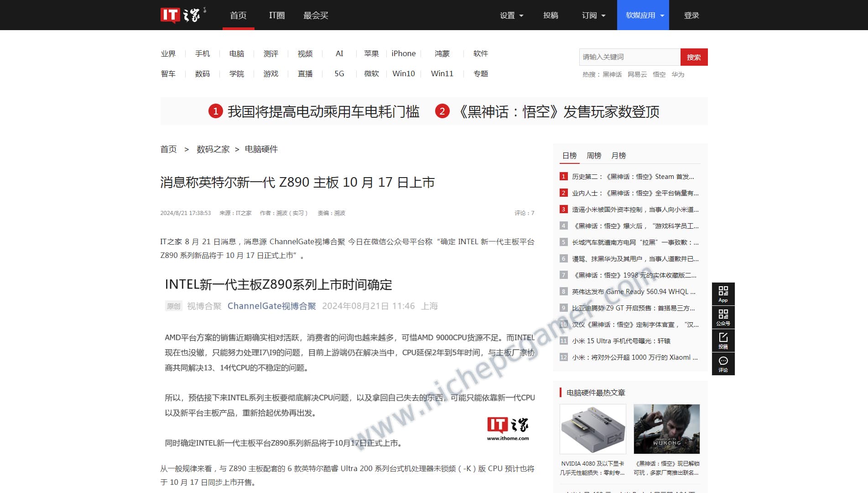
Task: Expand the 订阅 dropdown menu
Action: [593, 15]
